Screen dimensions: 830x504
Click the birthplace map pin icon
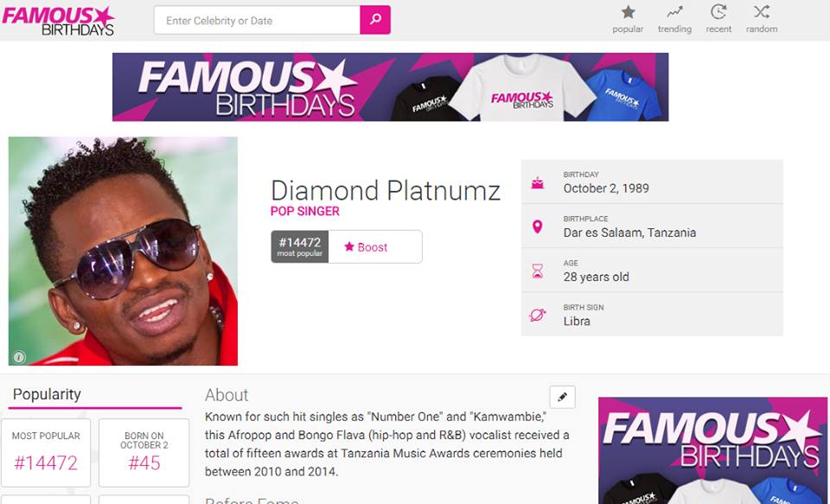pyautogui.click(x=537, y=227)
